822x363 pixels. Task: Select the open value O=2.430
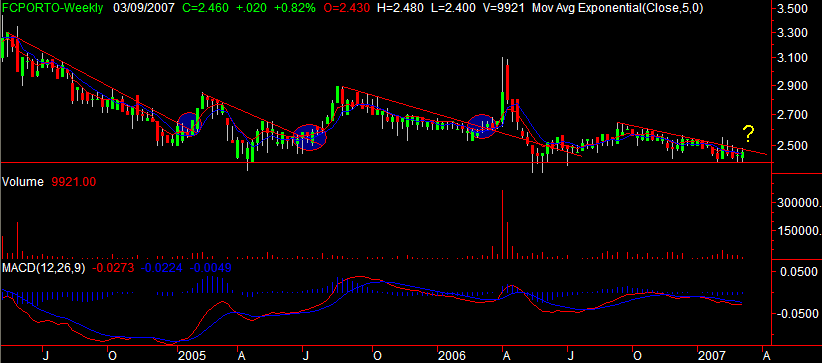coord(348,8)
